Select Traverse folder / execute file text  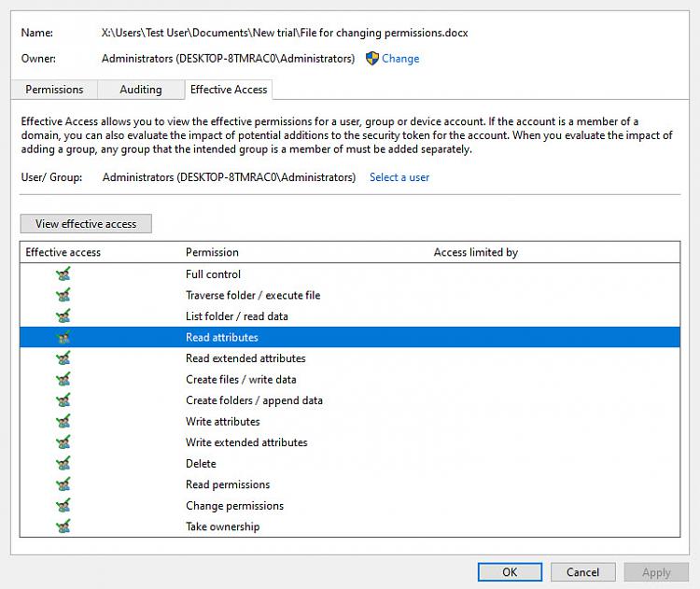click(253, 295)
